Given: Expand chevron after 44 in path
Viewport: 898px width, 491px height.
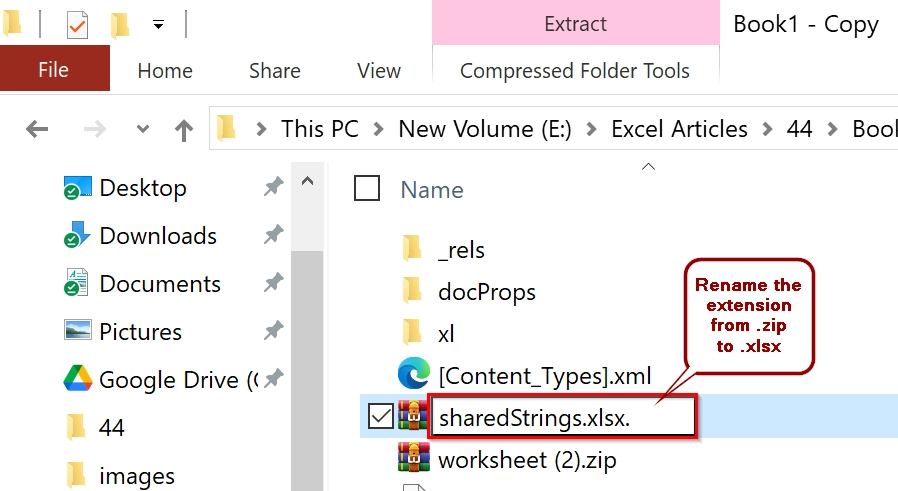Looking at the screenshot, I should click(x=833, y=129).
